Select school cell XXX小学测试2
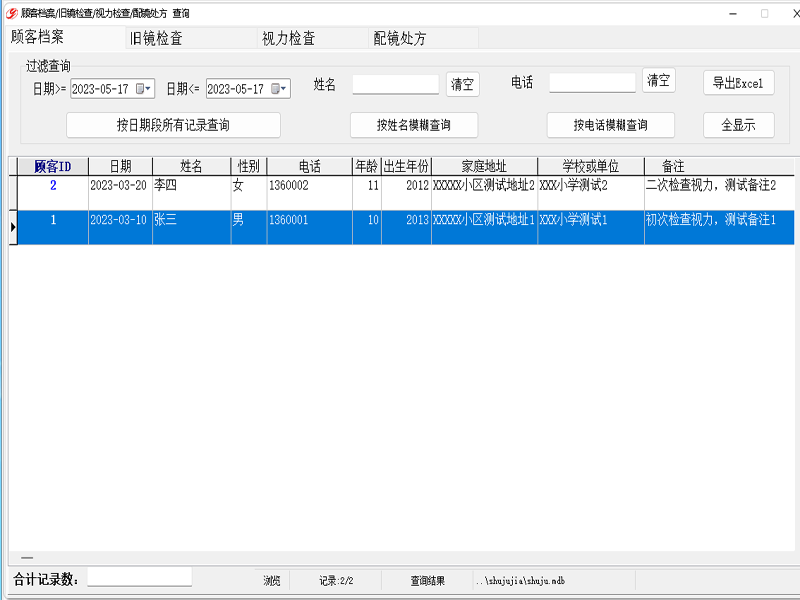Image resolution: width=800 pixels, height=600 pixels. 591,192
